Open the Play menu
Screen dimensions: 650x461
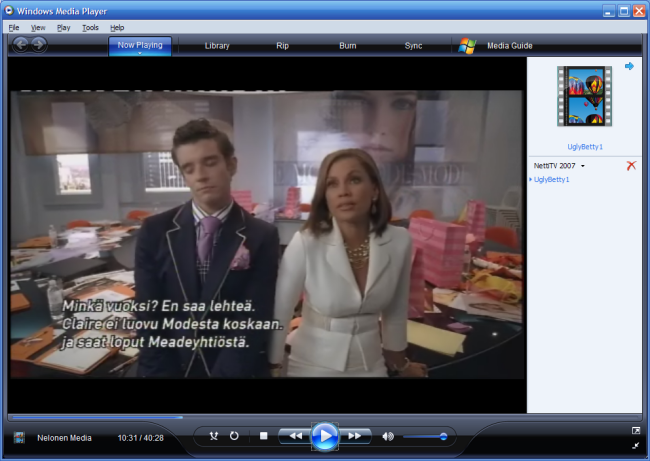click(63, 27)
